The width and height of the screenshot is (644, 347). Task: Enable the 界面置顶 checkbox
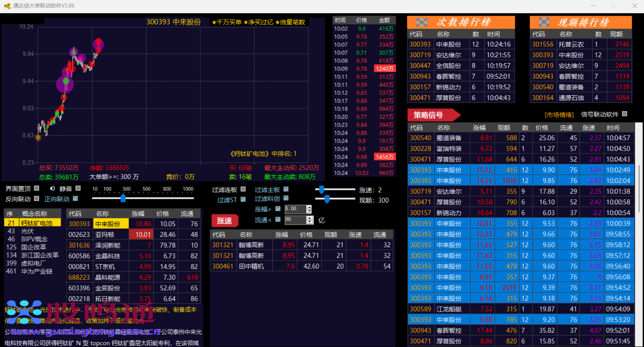(x=36, y=188)
